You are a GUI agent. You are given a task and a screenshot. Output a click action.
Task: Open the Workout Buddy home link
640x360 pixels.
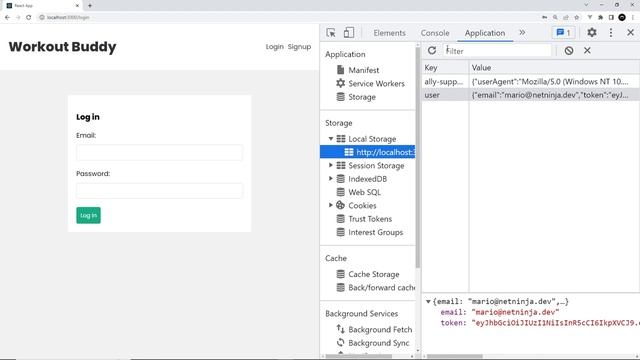pyautogui.click(x=62, y=47)
